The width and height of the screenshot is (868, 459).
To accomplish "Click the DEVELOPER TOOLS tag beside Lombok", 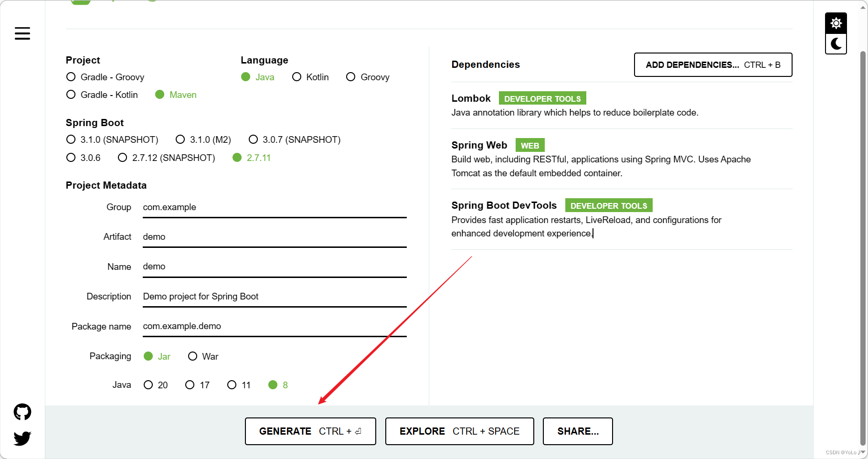I will 542,98.
